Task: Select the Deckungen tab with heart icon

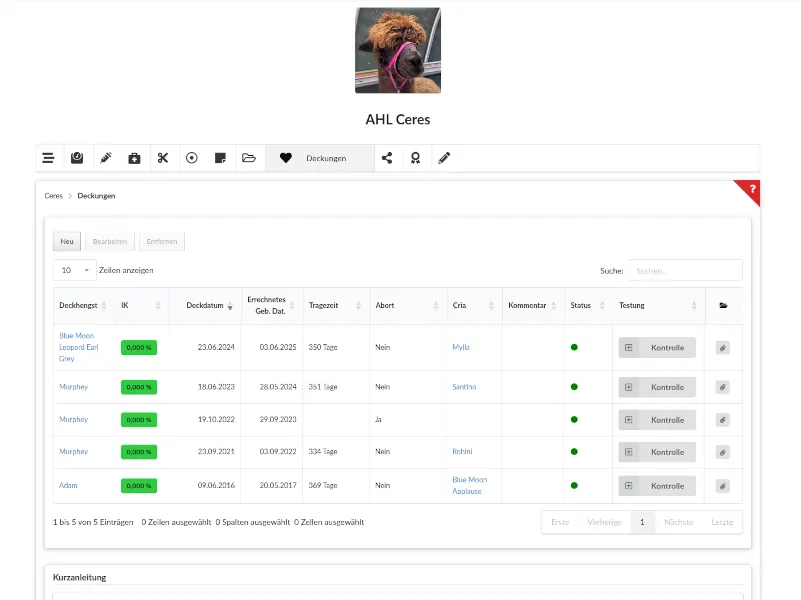Action: pyautogui.click(x=320, y=158)
